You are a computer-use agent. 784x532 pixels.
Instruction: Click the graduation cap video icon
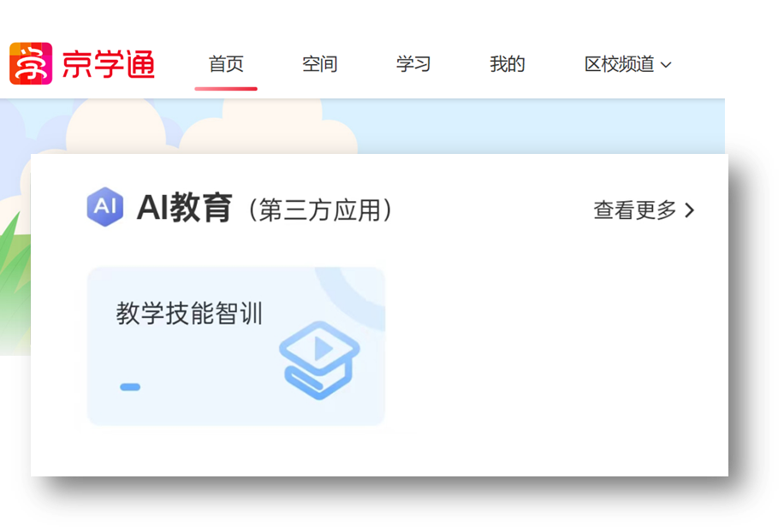(x=319, y=360)
